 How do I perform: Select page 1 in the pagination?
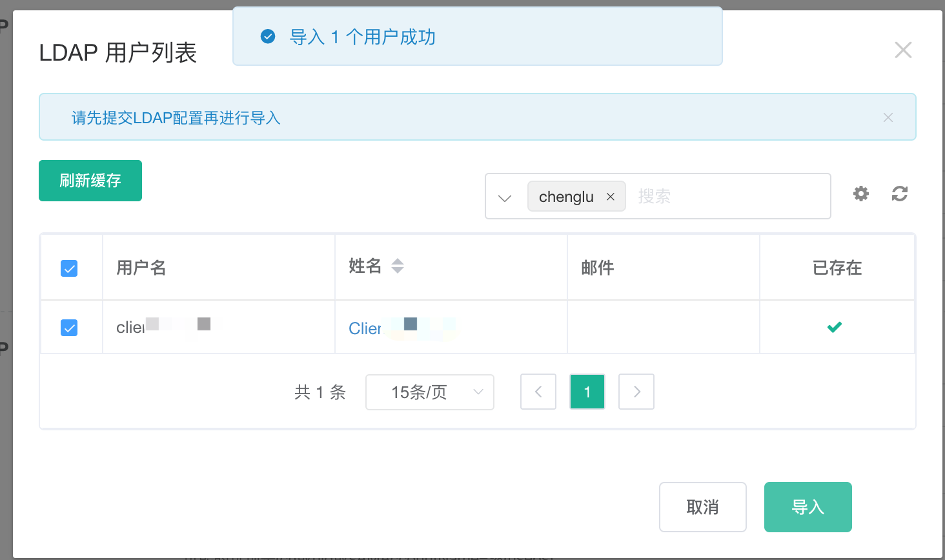pyautogui.click(x=587, y=392)
